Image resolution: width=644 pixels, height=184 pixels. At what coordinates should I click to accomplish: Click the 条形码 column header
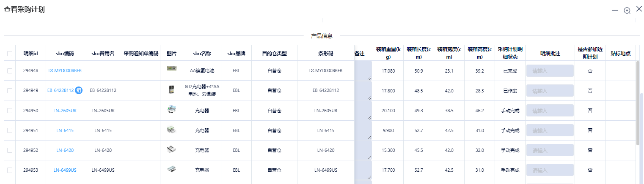pyautogui.click(x=326, y=54)
